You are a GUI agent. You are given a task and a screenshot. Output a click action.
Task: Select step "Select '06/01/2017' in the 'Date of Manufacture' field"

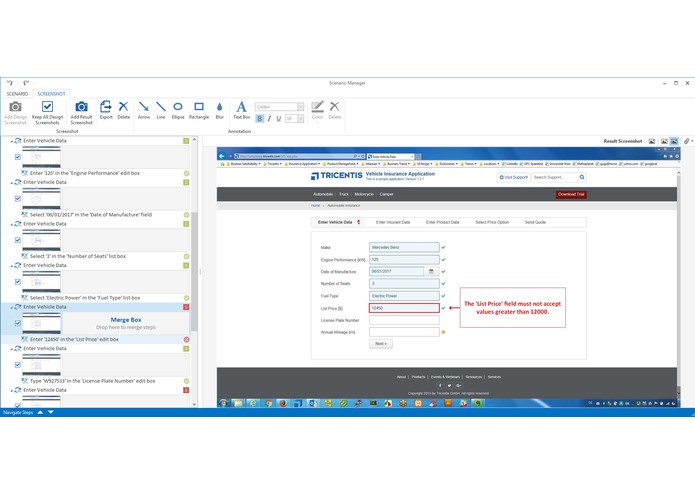coord(91,215)
